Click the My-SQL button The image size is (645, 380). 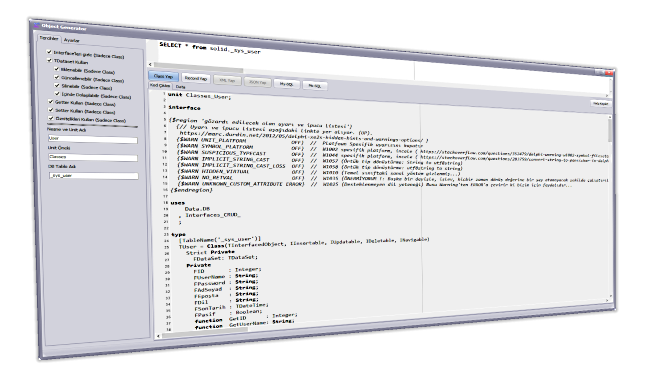(x=286, y=84)
